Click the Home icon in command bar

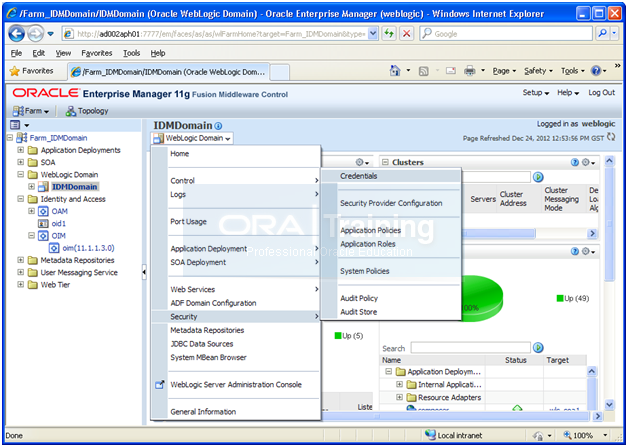[x=395, y=71]
